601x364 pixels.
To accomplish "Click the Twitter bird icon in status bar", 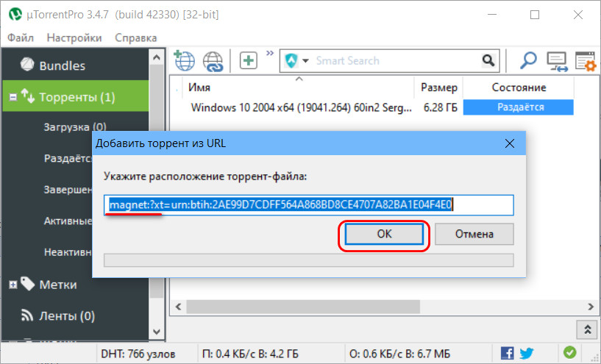I will click(x=527, y=352).
